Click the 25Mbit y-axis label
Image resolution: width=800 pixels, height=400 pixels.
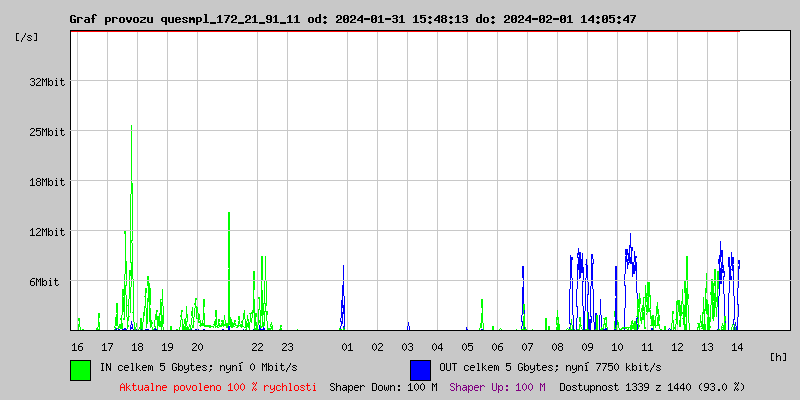47,132
